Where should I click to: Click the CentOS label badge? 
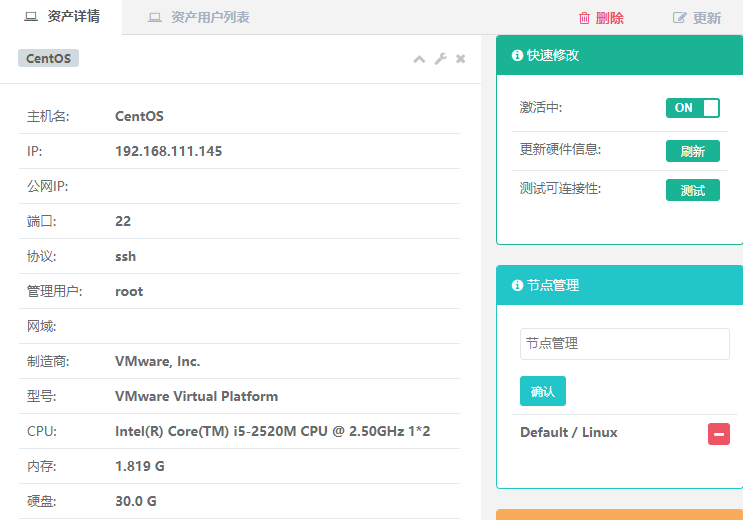[48, 58]
